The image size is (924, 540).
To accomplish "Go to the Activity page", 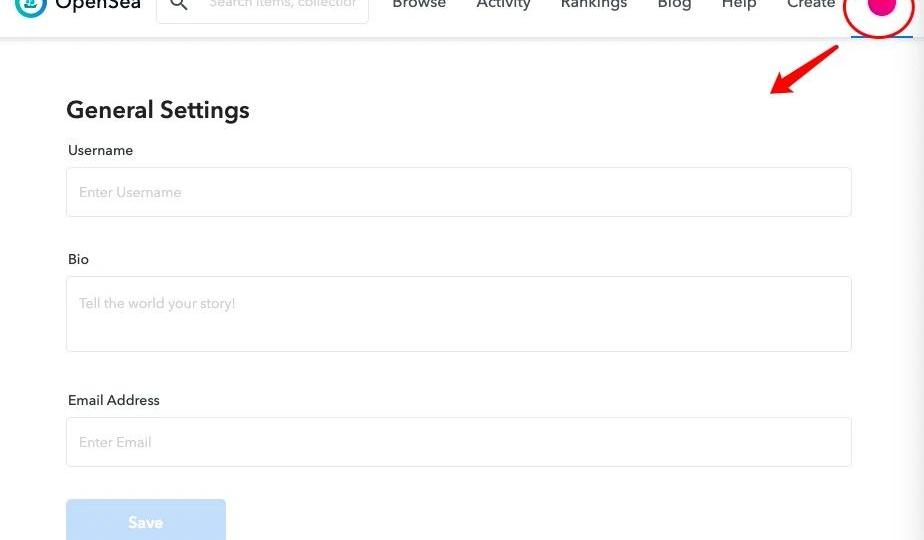I will (x=503, y=5).
